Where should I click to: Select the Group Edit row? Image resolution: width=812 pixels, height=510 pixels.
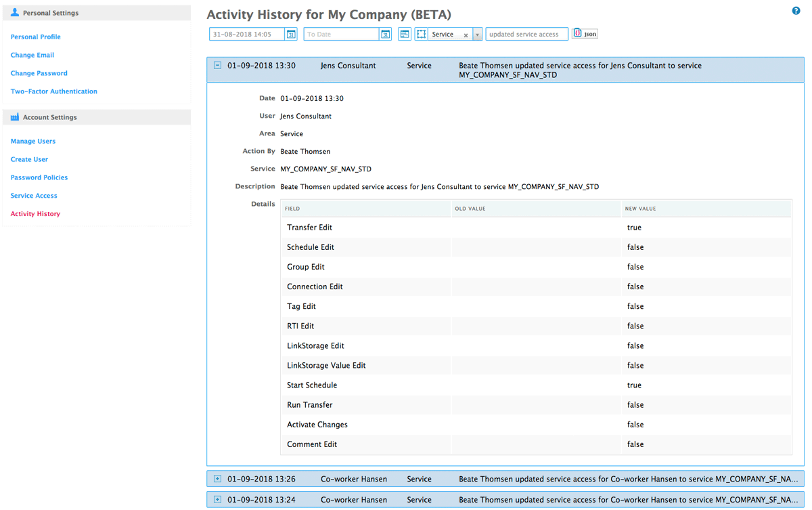[x=537, y=267]
